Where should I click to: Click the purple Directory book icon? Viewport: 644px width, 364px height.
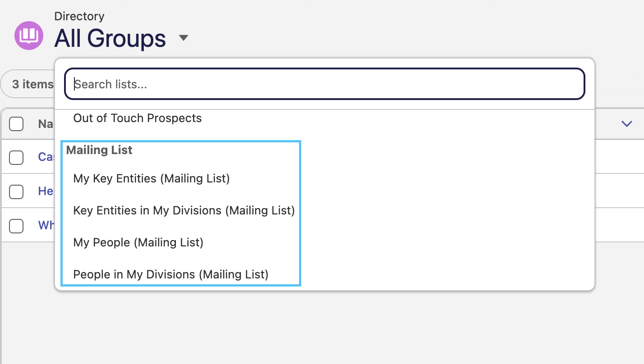pyautogui.click(x=29, y=35)
